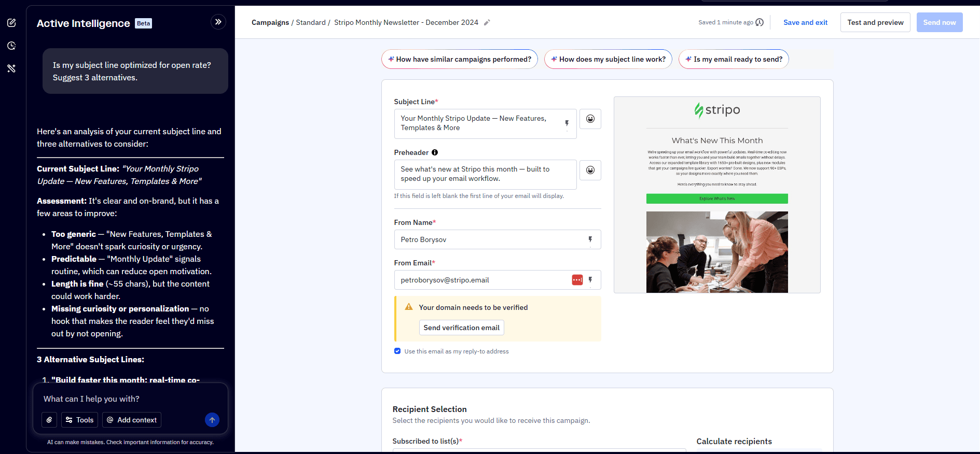
Task: Focus the From Email field
Action: (497, 280)
